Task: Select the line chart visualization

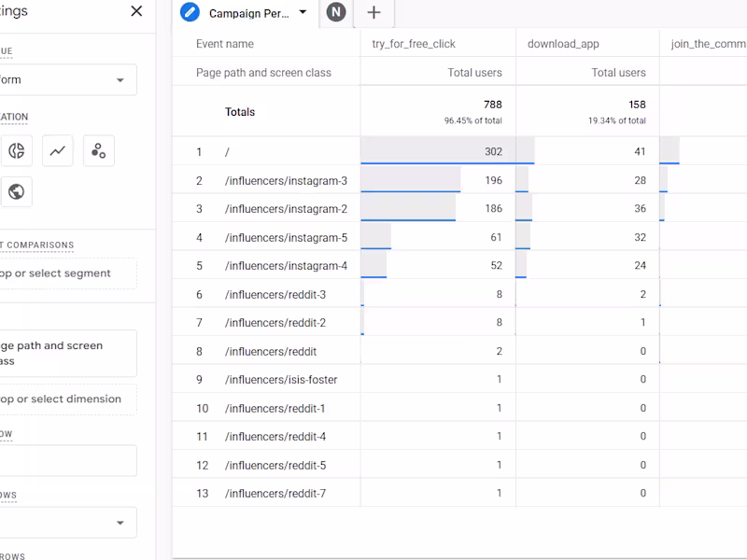Action: pos(57,150)
